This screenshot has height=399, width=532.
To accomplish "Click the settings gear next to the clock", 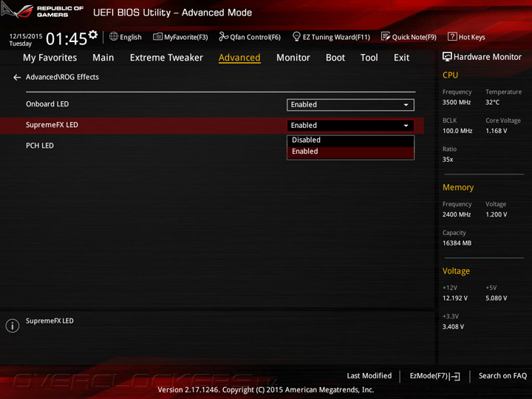I will point(93,35).
